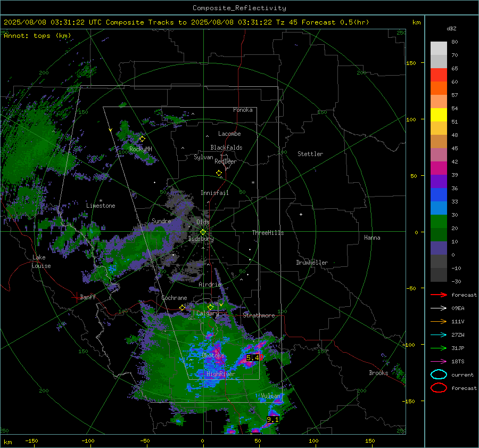The image size is (479, 448).
Task: Click the red cross marker at Banff
Action: click(76, 297)
